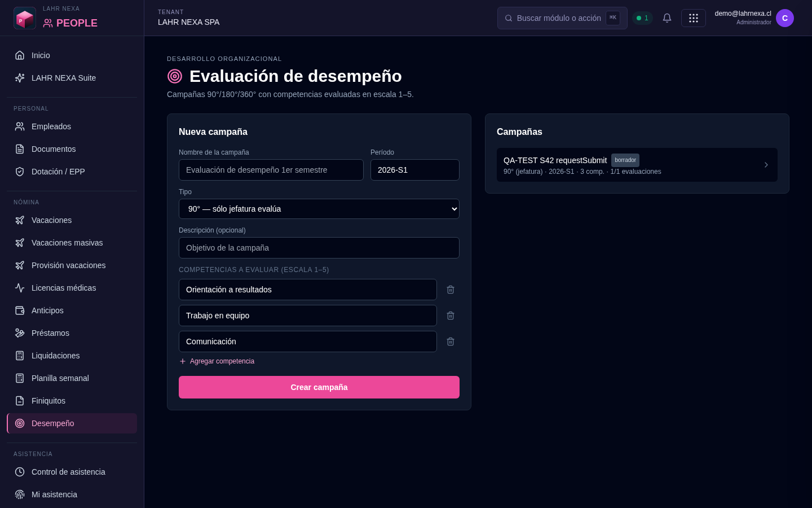Edit the Trabajo en equipo competency field
Screen dimensions: 812x508
[308, 316]
